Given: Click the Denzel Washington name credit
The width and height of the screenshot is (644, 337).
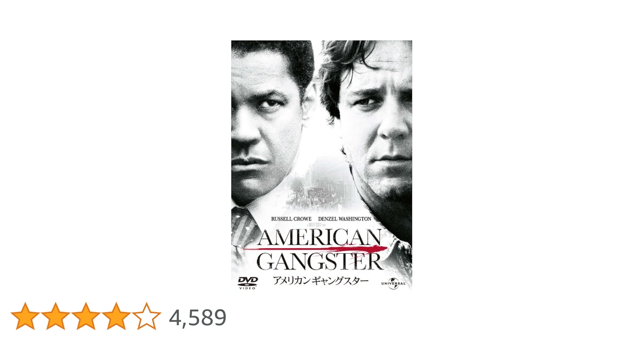Looking at the screenshot, I should coord(345,219).
